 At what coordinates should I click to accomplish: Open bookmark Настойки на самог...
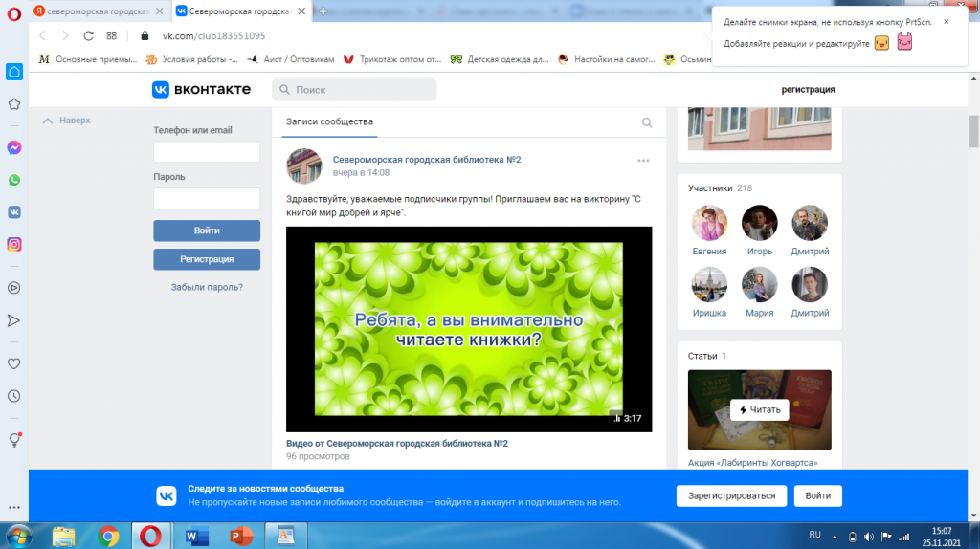(606, 59)
